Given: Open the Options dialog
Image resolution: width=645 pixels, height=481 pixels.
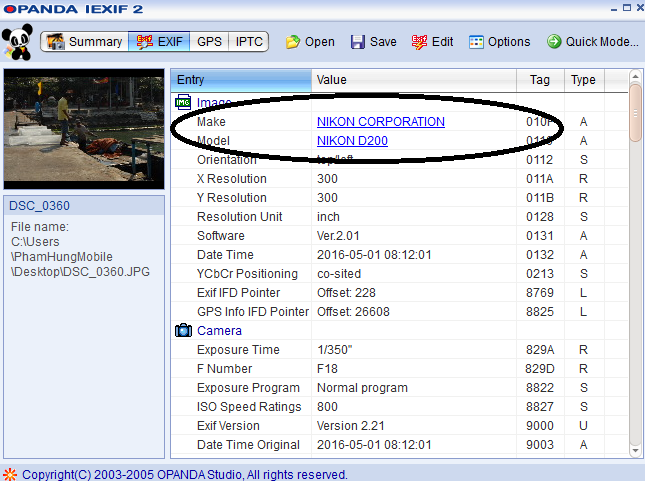Looking at the screenshot, I should click(x=499, y=42).
